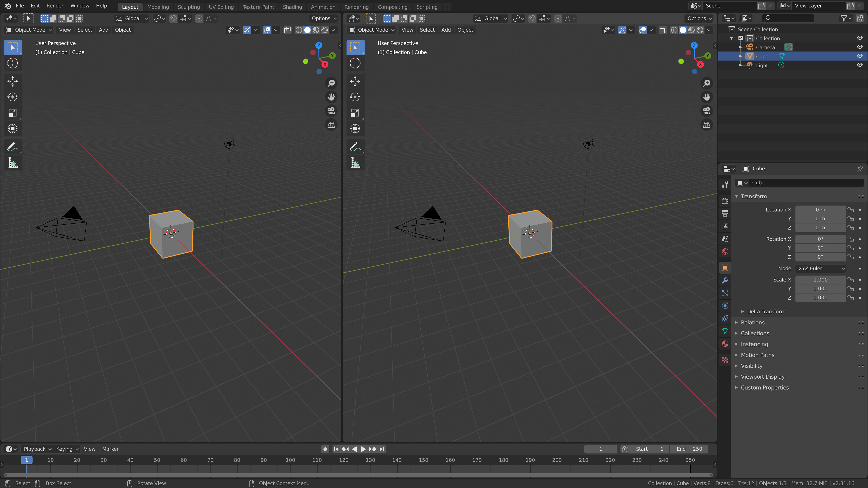Viewport: 868px width, 488px height.
Task: Expand the Delta Transform section
Action: tap(767, 312)
